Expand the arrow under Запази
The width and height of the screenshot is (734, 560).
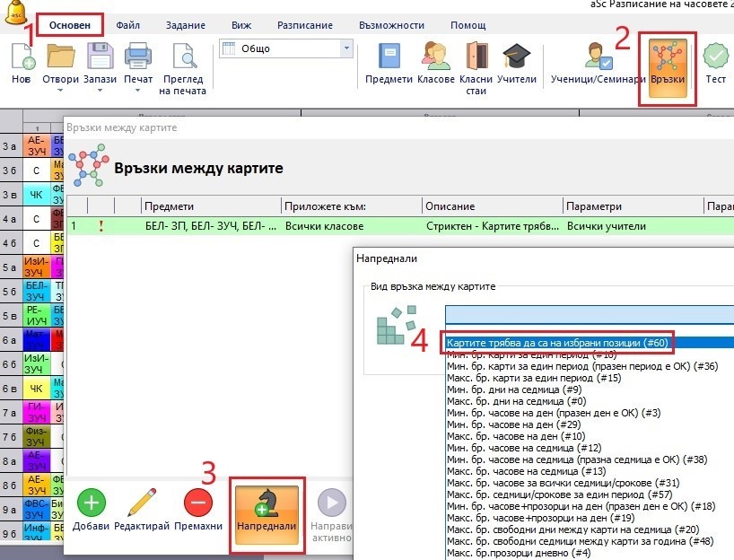pos(100,91)
